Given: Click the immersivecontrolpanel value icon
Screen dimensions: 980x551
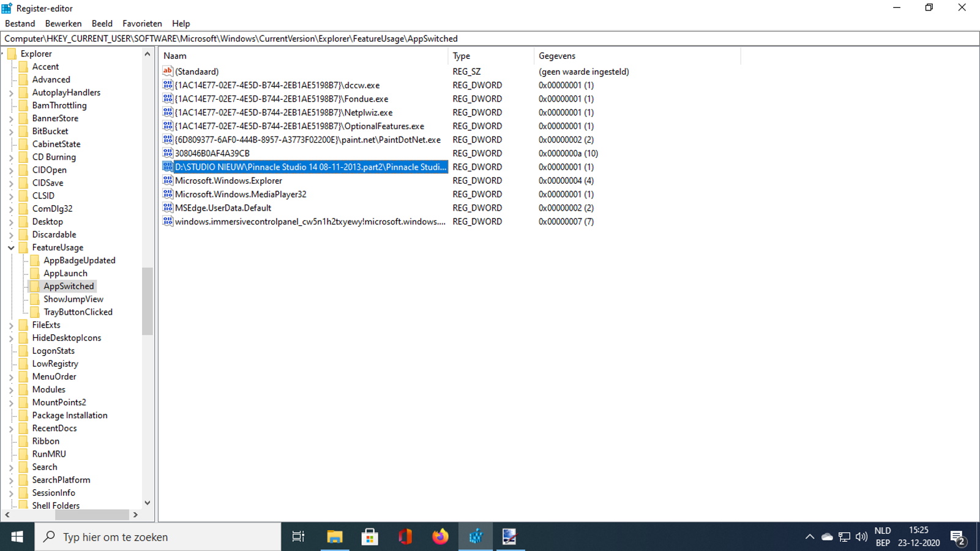Looking at the screenshot, I should click(168, 221).
